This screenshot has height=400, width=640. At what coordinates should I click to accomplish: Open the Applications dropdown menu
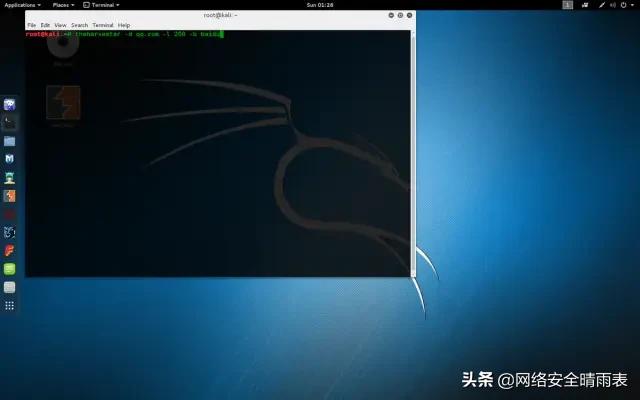pos(22,5)
